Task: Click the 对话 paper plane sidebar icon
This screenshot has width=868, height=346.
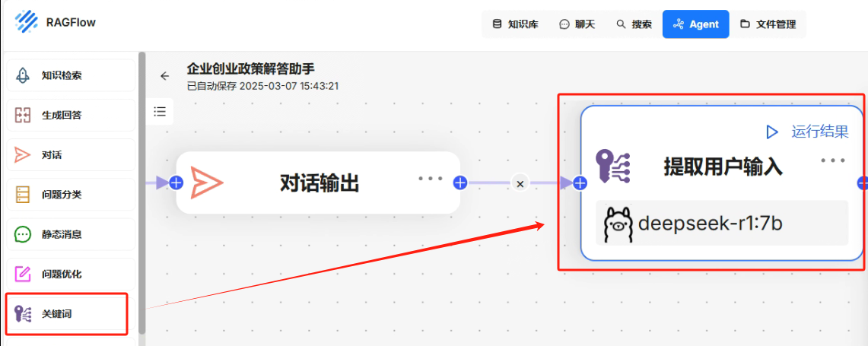Action: (x=23, y=155)
